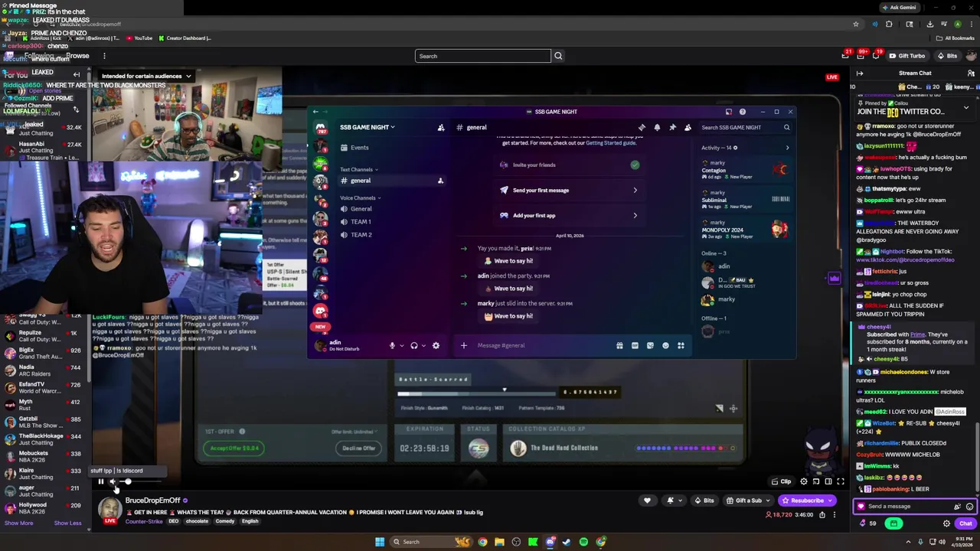
Task: Send chat using the Chat button
Action: click(x=965, y=523)
